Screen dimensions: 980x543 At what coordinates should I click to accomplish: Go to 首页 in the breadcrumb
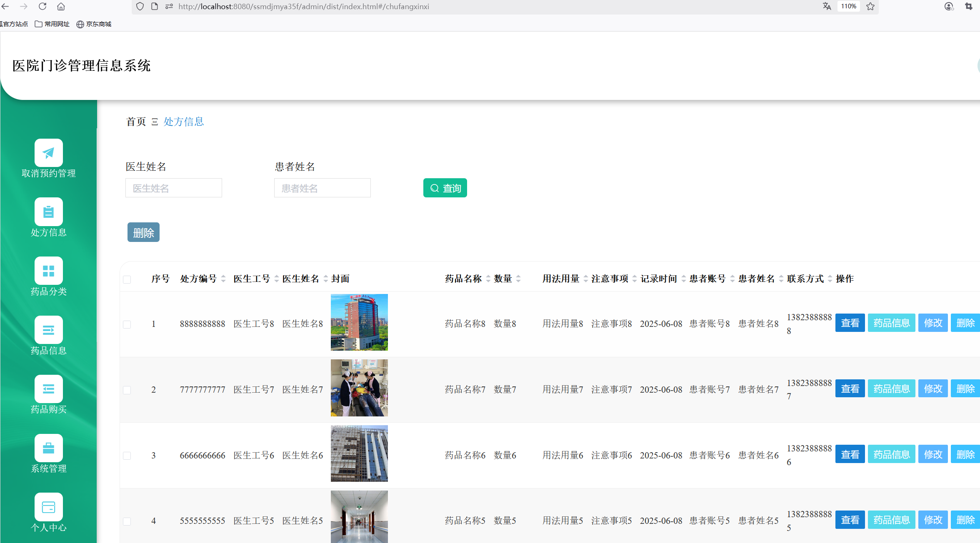[x=136, y=122]
